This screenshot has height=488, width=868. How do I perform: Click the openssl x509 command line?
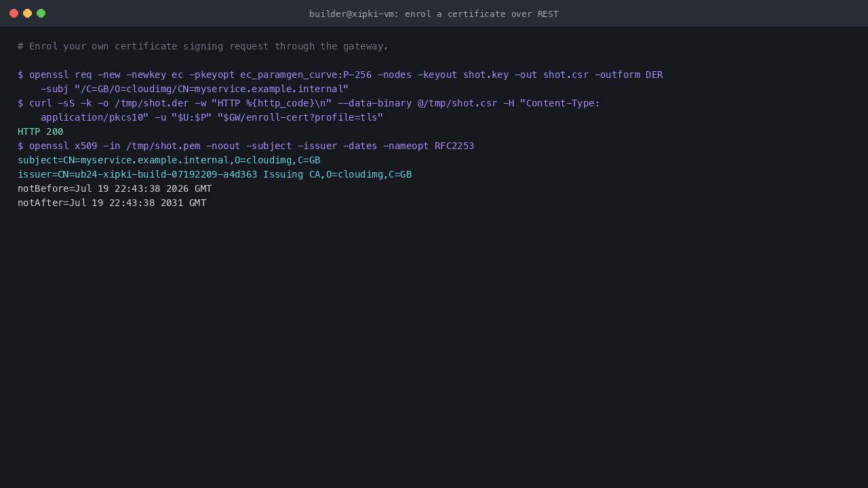click(245, 146)
